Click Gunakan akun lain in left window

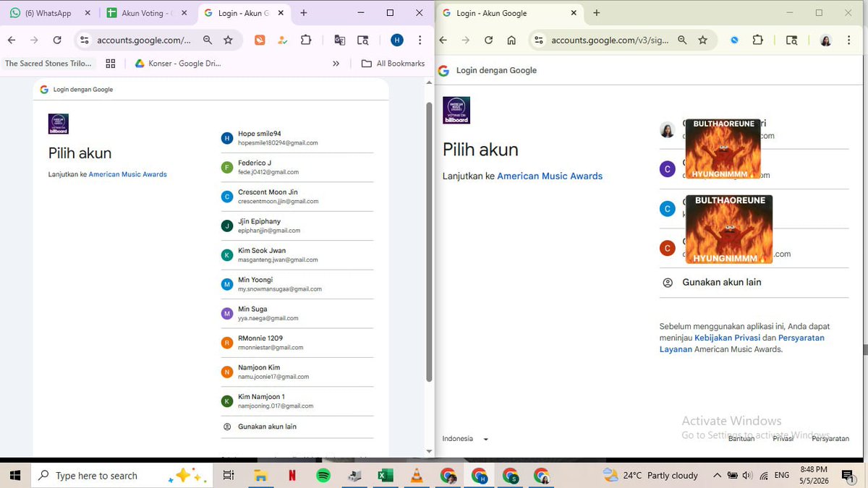point(297,427)
